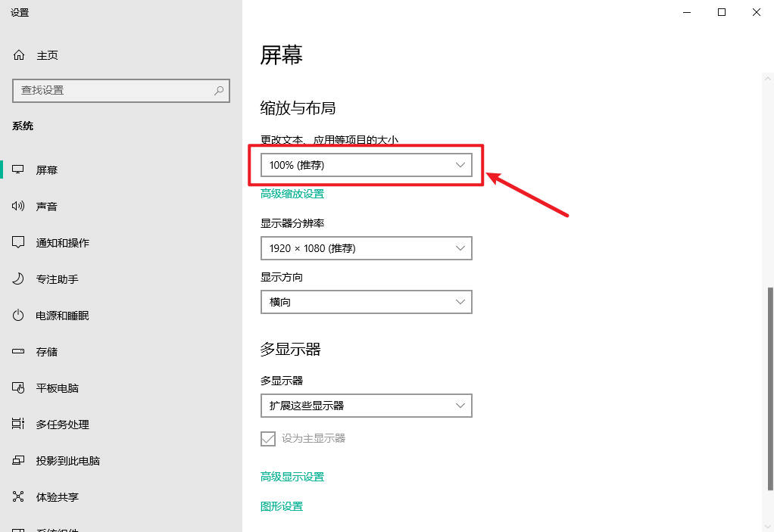This screenshot has width=774, height=532.
Task: Open the 存储 settings page
Action: [47, 352]
